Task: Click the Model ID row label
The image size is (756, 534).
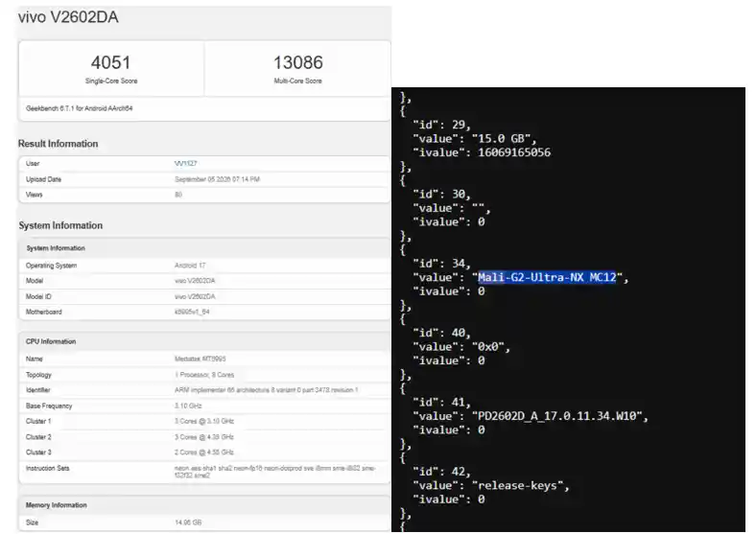Action: (38, 296)
